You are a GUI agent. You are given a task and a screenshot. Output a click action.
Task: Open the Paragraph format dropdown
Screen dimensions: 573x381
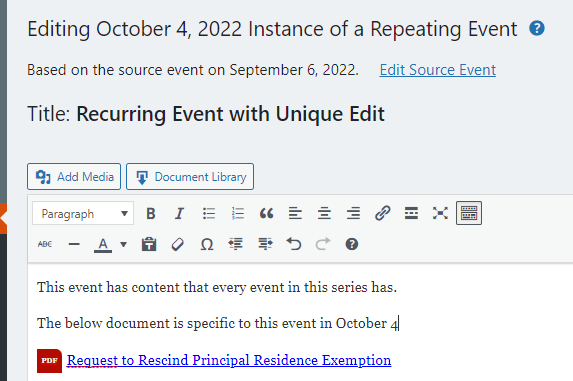[83, 213]
